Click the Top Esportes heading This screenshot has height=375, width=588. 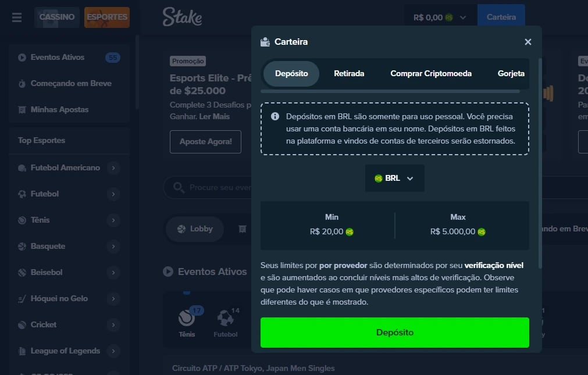tap(42, 140)
